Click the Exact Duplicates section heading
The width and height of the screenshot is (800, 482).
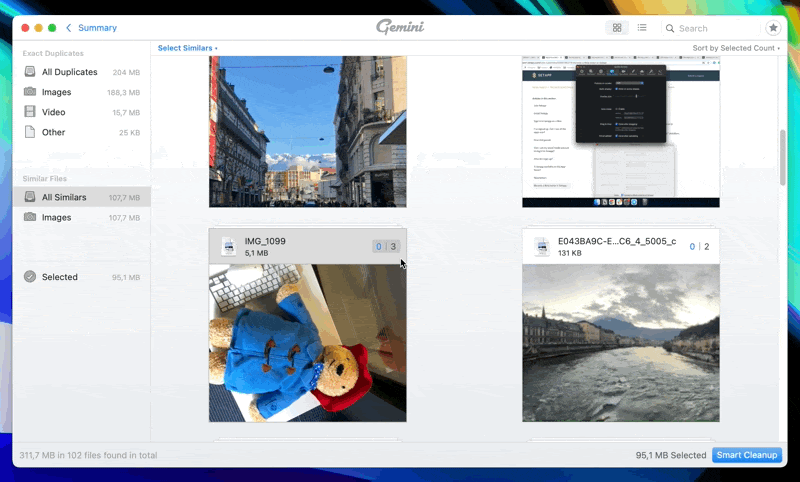coord(53,53)
